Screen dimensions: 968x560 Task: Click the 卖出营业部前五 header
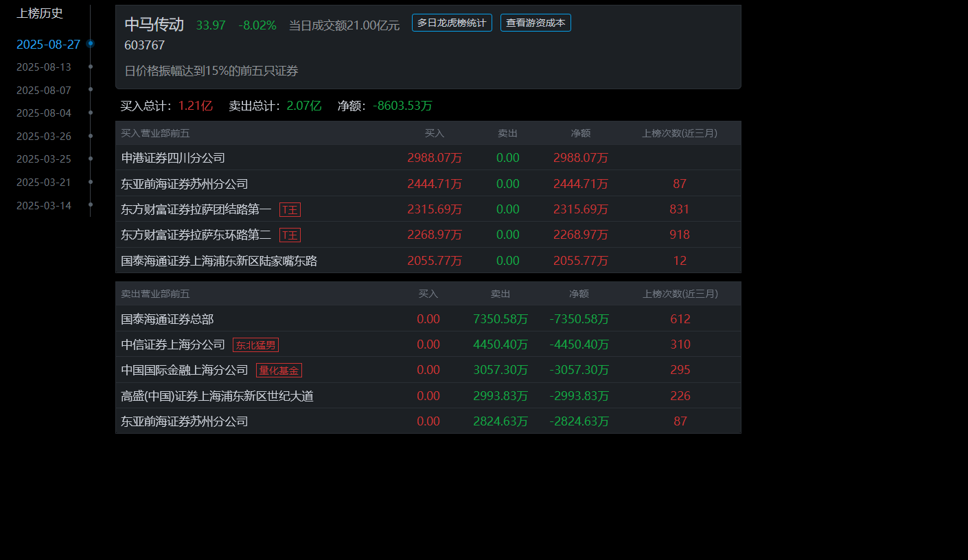coord(155,294)
